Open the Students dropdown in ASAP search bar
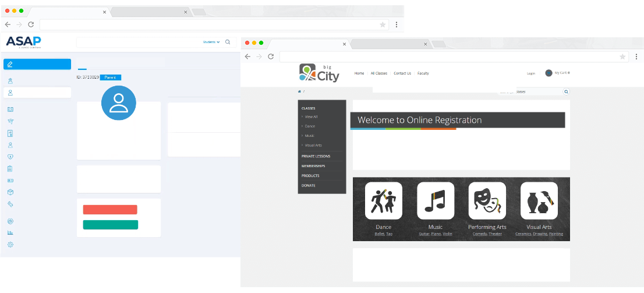This screenshot has height=293, width=644. 211,42
